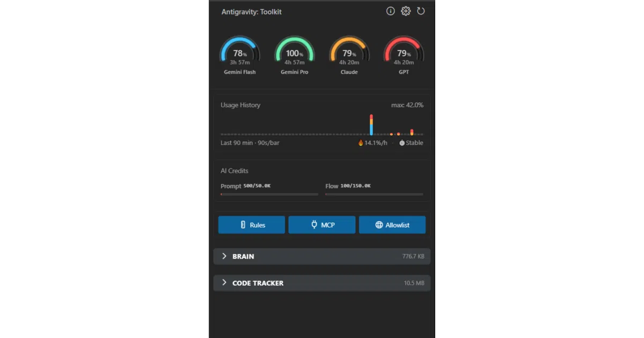Click the BRAIN section header label
This screenshot has height=338, width=644.
point(243,256)
